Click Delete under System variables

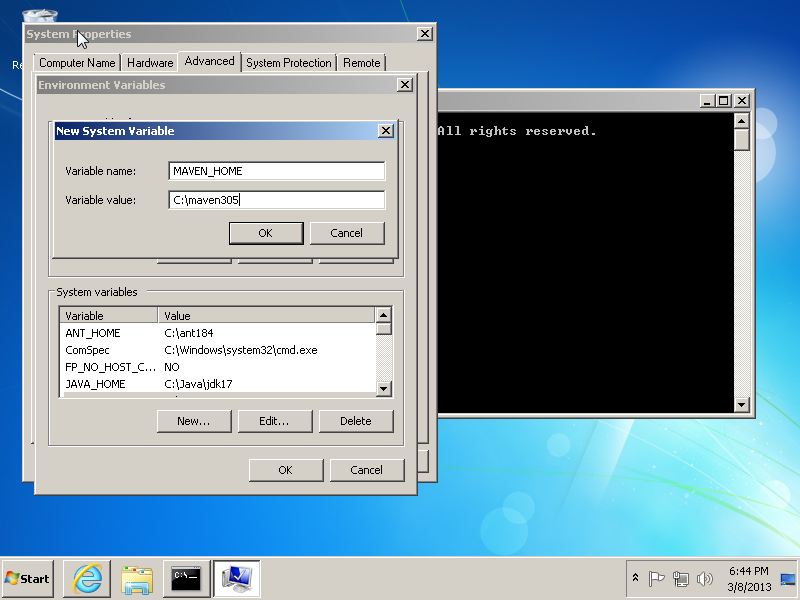pos(356,421)
